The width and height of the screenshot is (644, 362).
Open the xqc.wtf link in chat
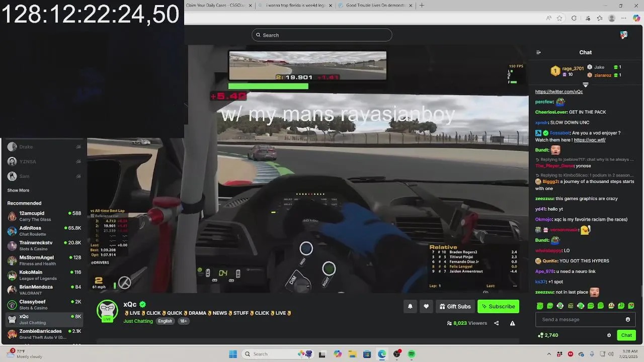click(589, 140)
